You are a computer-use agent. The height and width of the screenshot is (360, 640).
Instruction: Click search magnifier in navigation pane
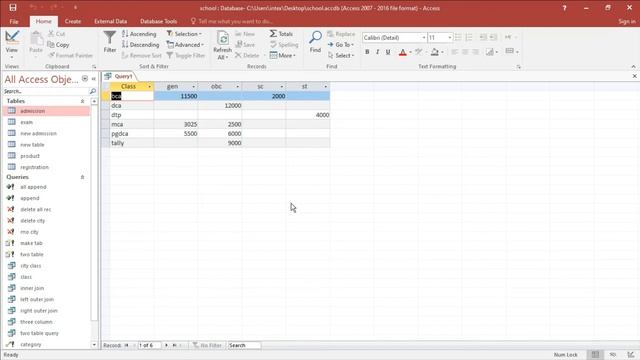point(93,91)
